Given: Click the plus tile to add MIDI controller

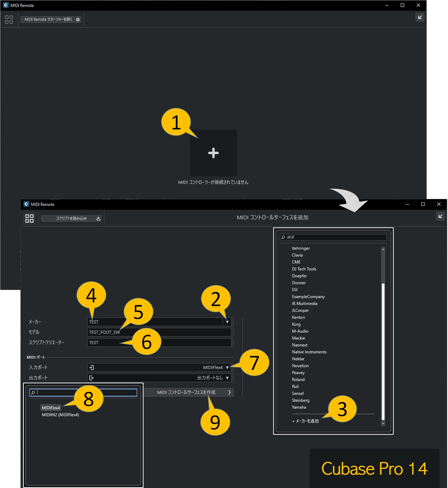Looking at the screenshot, I should pos(213,153).
